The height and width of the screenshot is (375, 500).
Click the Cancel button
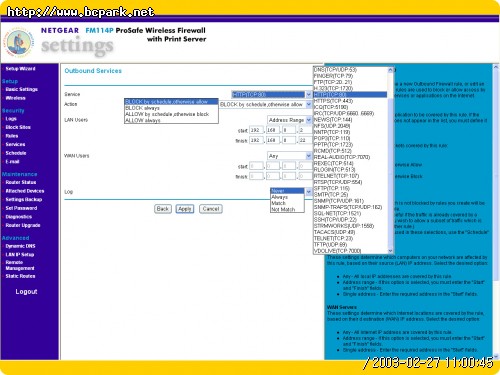[x=211, y=209]
